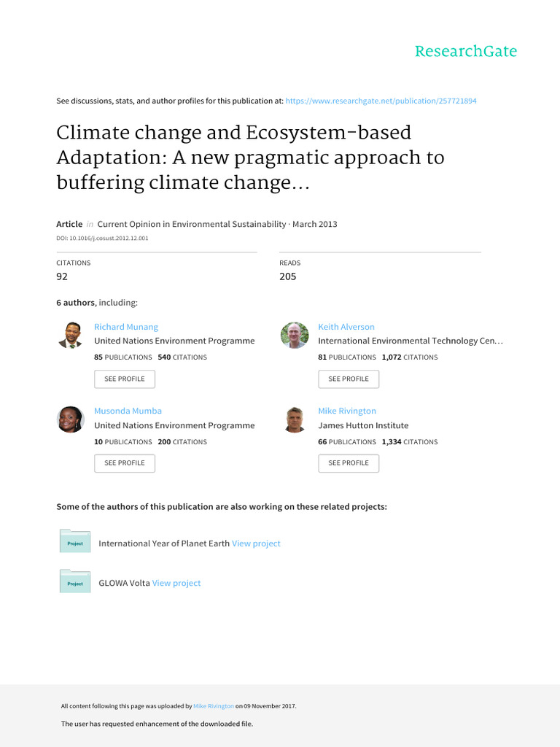Image resolution: width=560 pixels, height=747 pixels.
Task: Click See Profile under Richard Munang
Action: 124,379
